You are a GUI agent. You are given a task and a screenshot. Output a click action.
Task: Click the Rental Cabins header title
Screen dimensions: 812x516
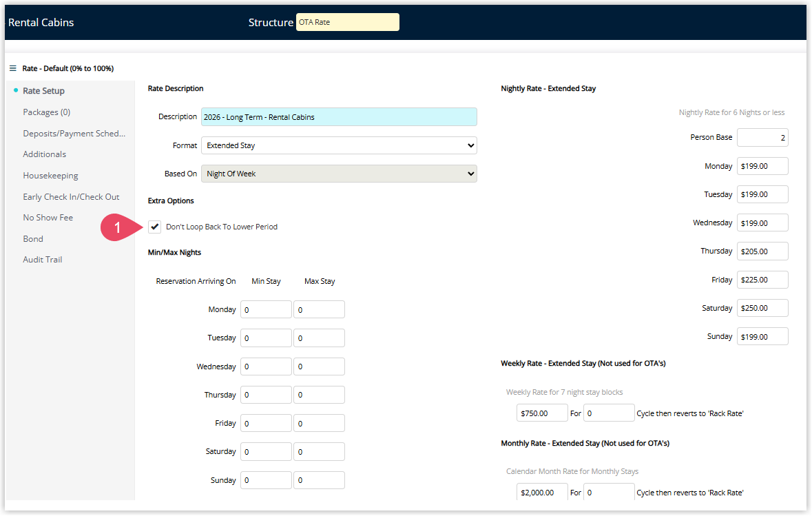pos(41,22)
